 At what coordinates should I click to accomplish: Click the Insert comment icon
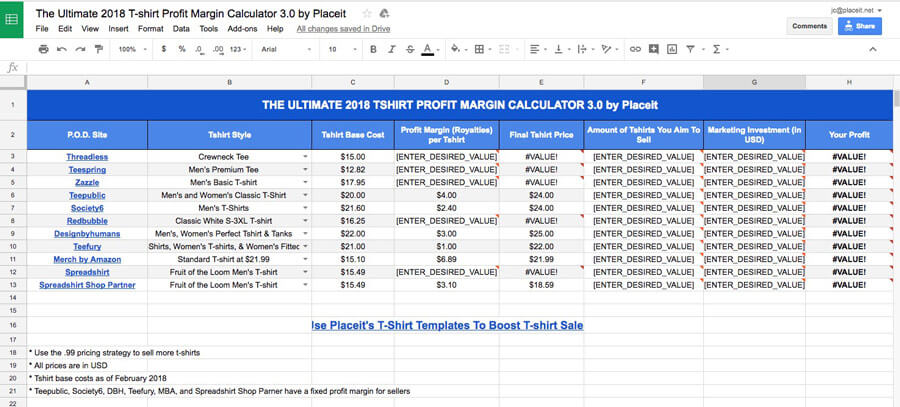[x=653, y=49]
